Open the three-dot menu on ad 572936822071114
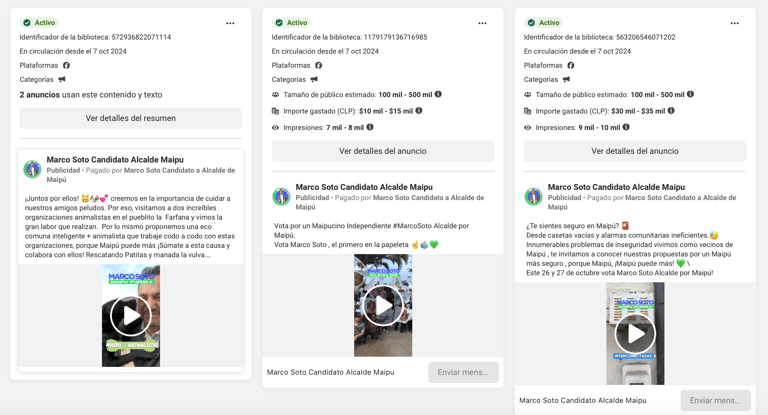Viewport: 768px width, 415px height. (x=230, y=23)
